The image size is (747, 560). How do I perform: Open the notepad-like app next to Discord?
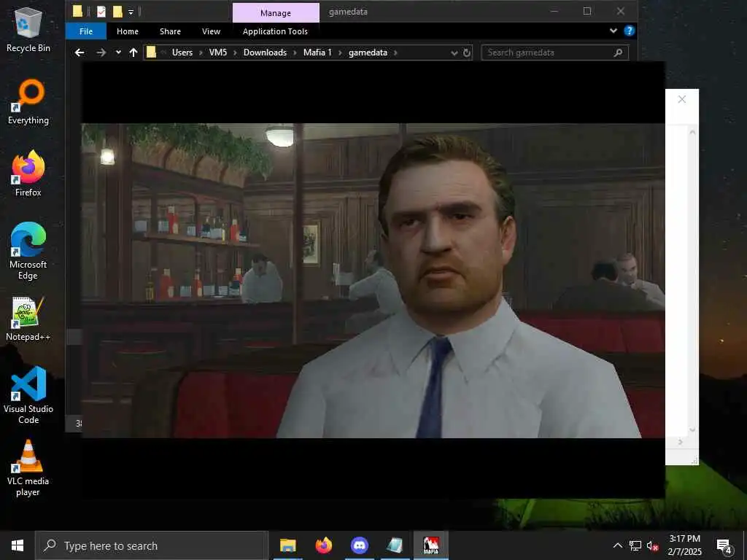point(395,545)
